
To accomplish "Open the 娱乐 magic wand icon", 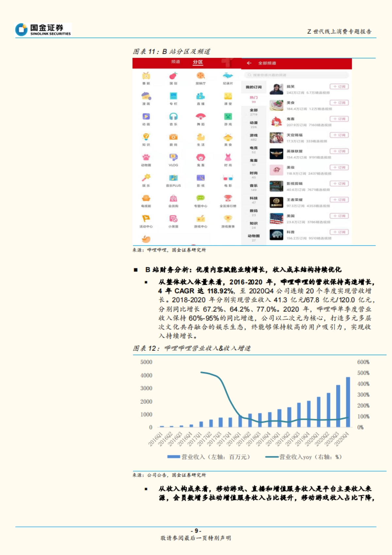I will [x=146, y=178].
